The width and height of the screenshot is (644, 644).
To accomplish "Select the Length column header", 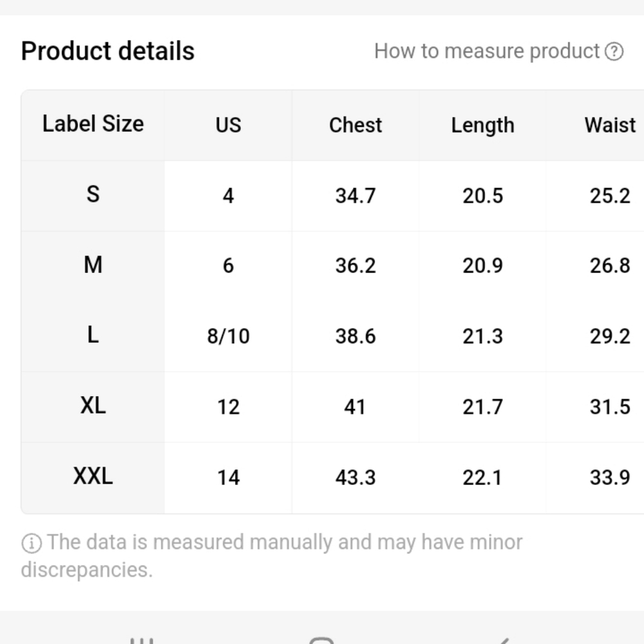I will 482,125.
